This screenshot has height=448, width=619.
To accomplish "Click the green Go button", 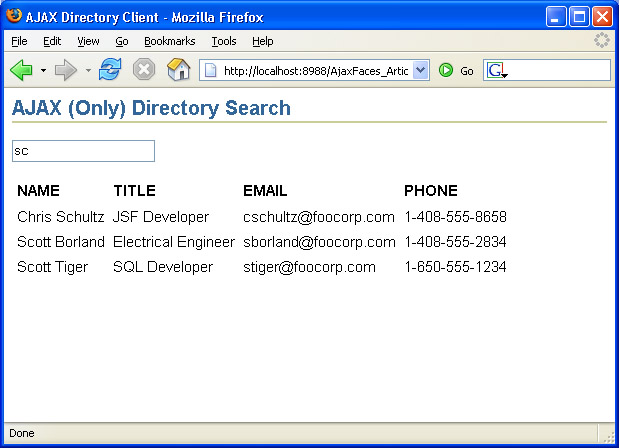I will 456,71.
